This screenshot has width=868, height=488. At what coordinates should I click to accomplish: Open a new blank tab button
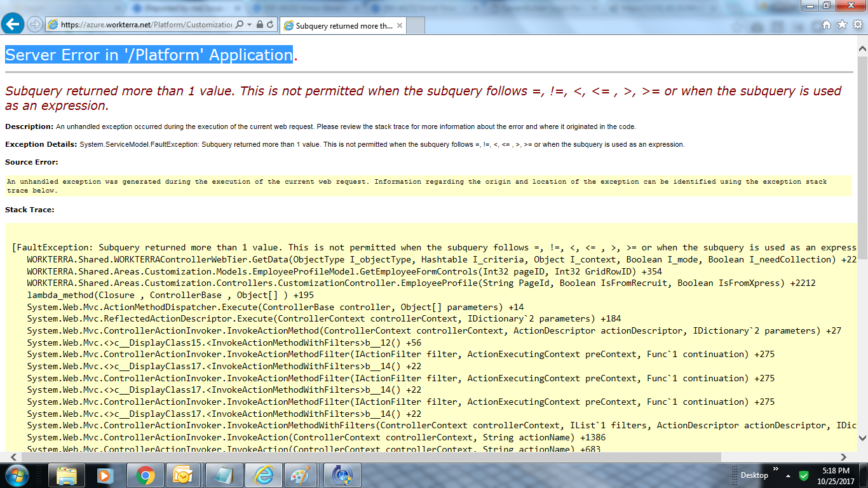[x=416, y=26]
